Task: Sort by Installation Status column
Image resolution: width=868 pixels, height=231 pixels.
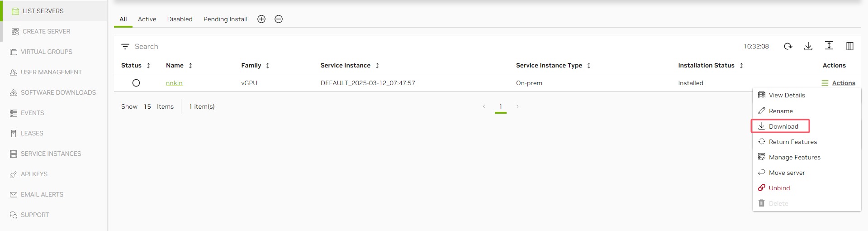Action: pyautogui.click(x=741, y=66)
